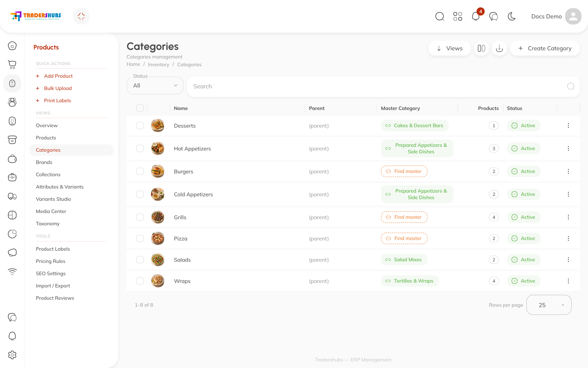This screenshot has height=368, width=588.
Task: Open the pie chart reports icon in left rail
Action: click(x=12, y=234)
